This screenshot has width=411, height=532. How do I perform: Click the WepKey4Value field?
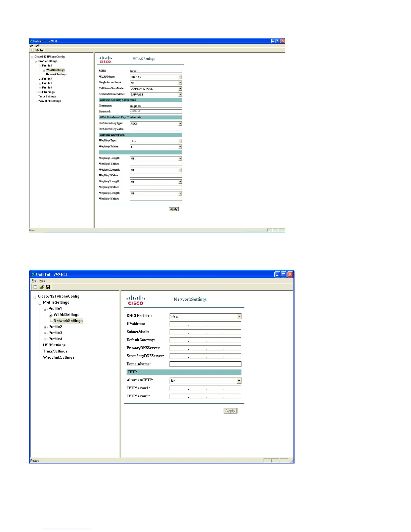156,199
